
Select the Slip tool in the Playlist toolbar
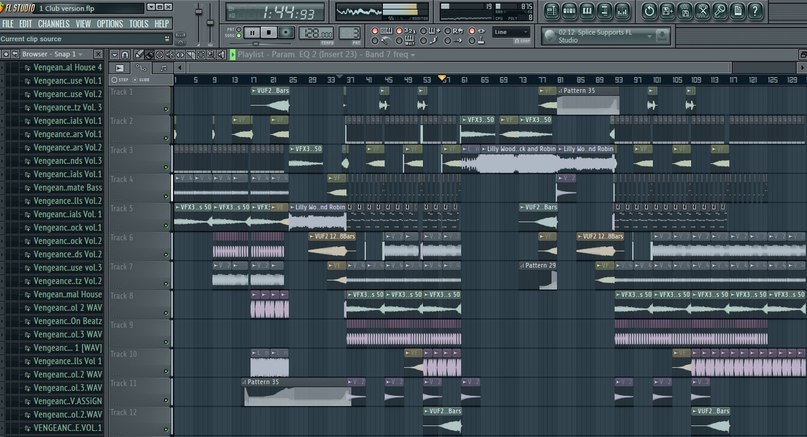180,55
